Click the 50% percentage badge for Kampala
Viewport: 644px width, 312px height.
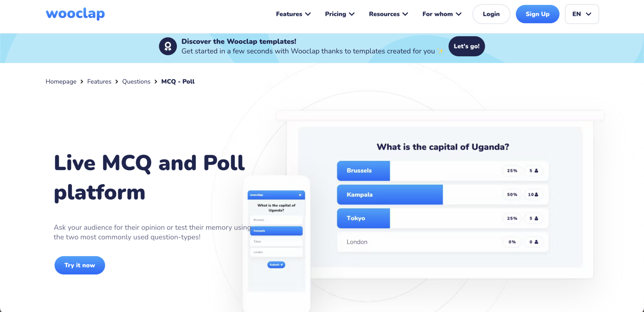(512, 194)
